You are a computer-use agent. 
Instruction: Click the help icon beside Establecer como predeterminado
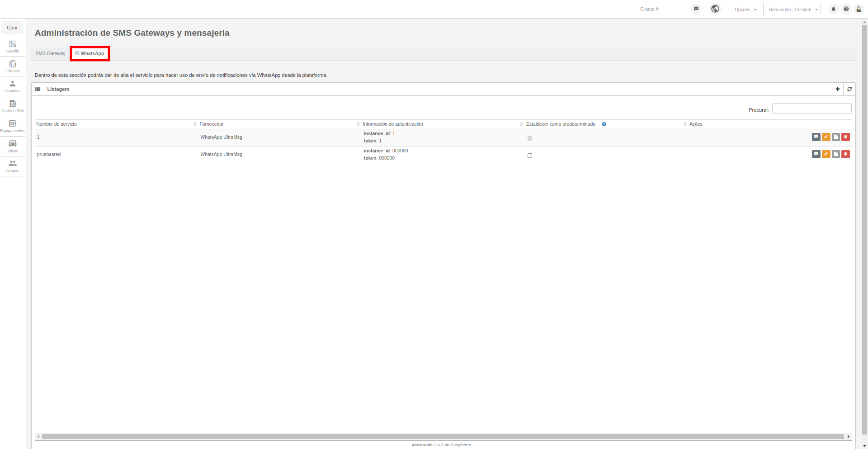604,124
